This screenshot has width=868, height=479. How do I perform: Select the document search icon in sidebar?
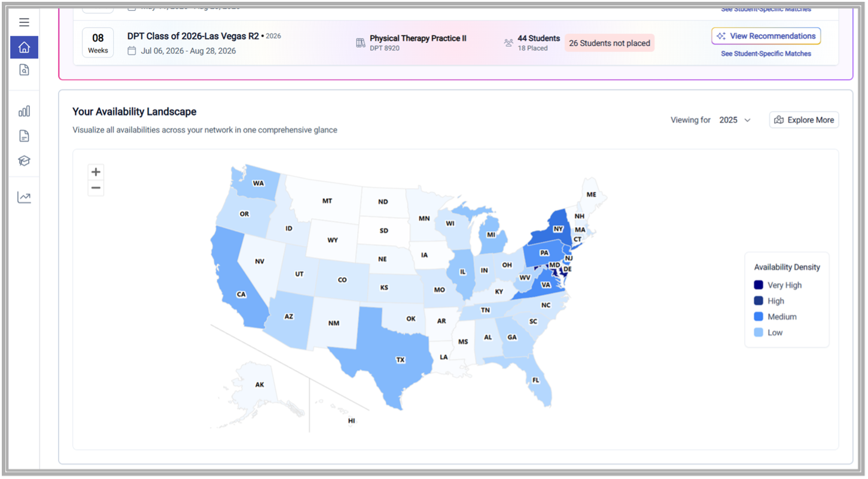tap(23, 69)
